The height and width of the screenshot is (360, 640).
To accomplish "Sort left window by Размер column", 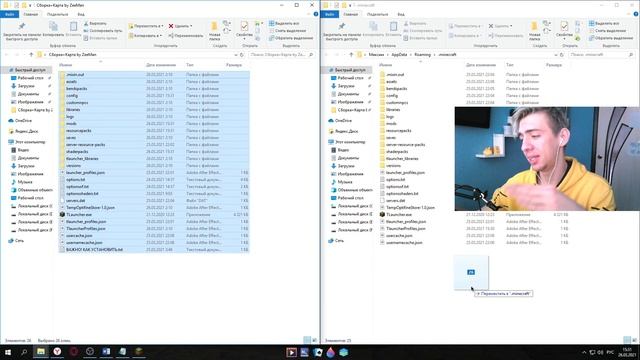I will coord(234,65).
